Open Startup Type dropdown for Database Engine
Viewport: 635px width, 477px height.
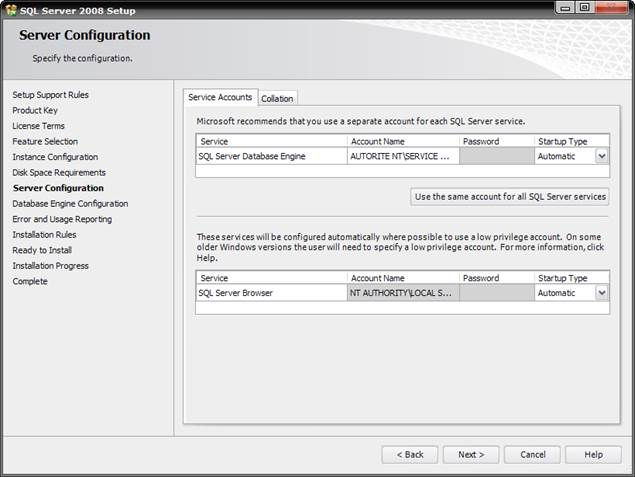click(x=602, y=156)
